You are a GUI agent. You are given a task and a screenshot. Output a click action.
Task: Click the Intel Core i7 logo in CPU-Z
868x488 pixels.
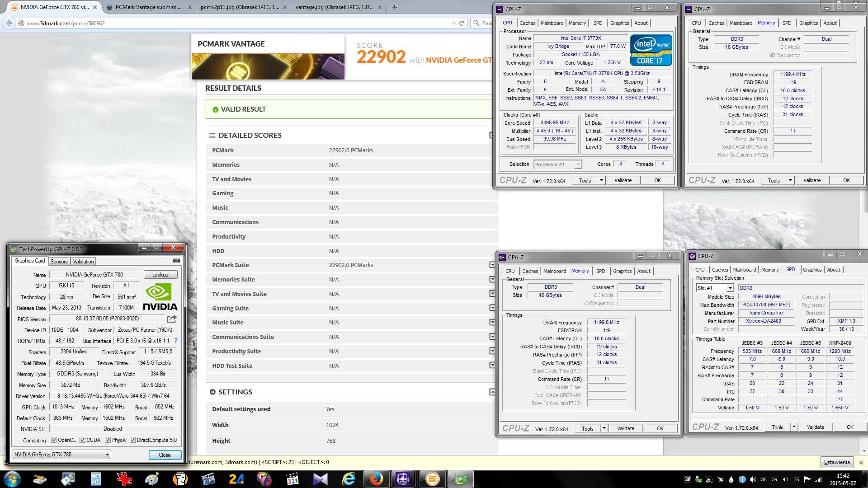pos(651,50)
